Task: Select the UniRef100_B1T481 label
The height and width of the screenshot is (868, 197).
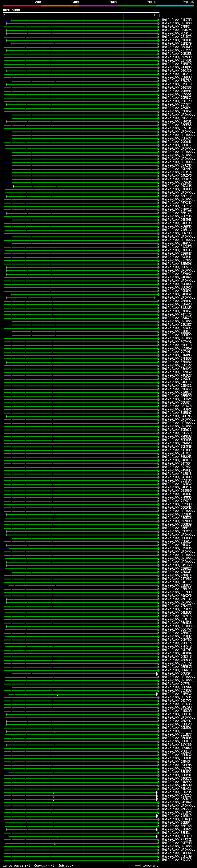Action: point(177,60)
